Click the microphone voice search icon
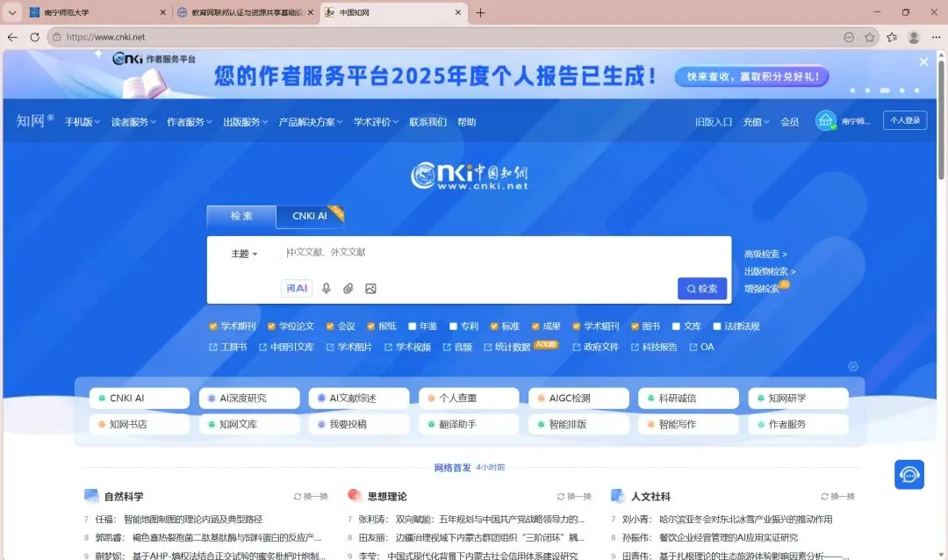This screenshot has height=560, width=948. 326,289
